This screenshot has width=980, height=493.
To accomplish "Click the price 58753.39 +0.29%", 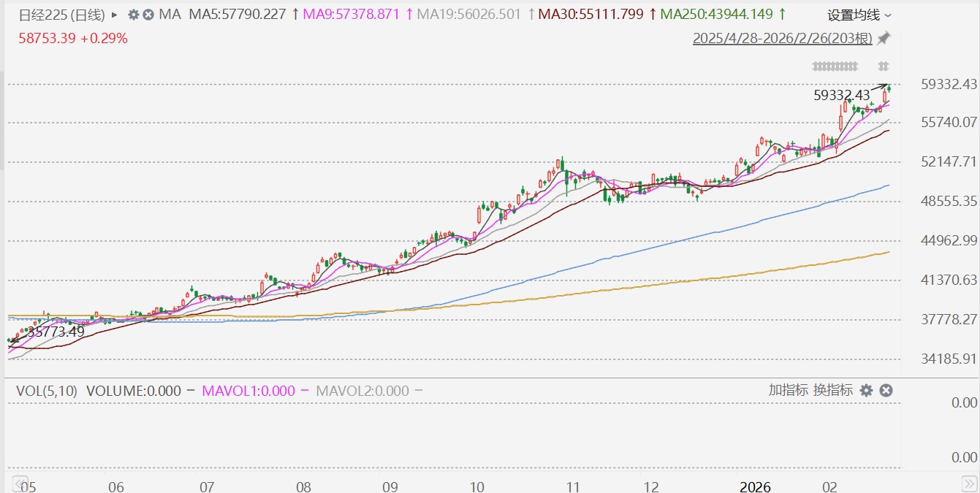I will (x=72, y=38).
